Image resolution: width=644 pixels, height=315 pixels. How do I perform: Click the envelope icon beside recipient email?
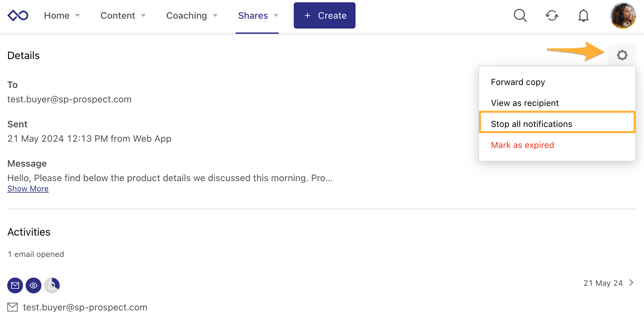(x=13, y=307)
